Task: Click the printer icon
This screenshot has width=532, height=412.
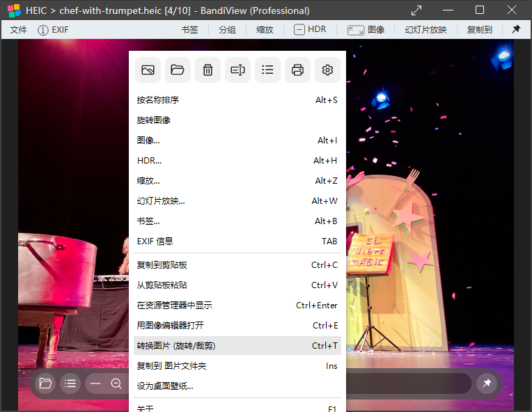Action: (297, 70)
